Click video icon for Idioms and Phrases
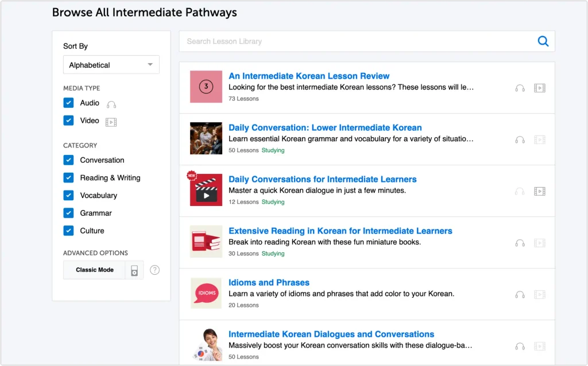Viewport: 588px width, 366px height. [540, 295]
